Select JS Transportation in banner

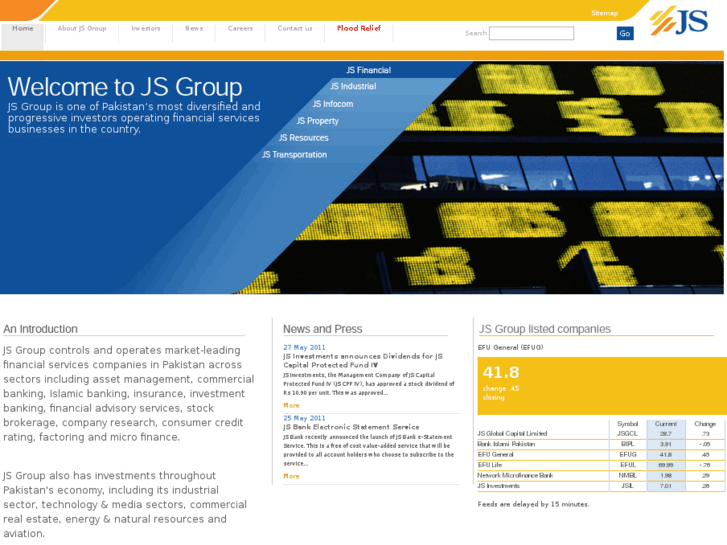(294, 154)
